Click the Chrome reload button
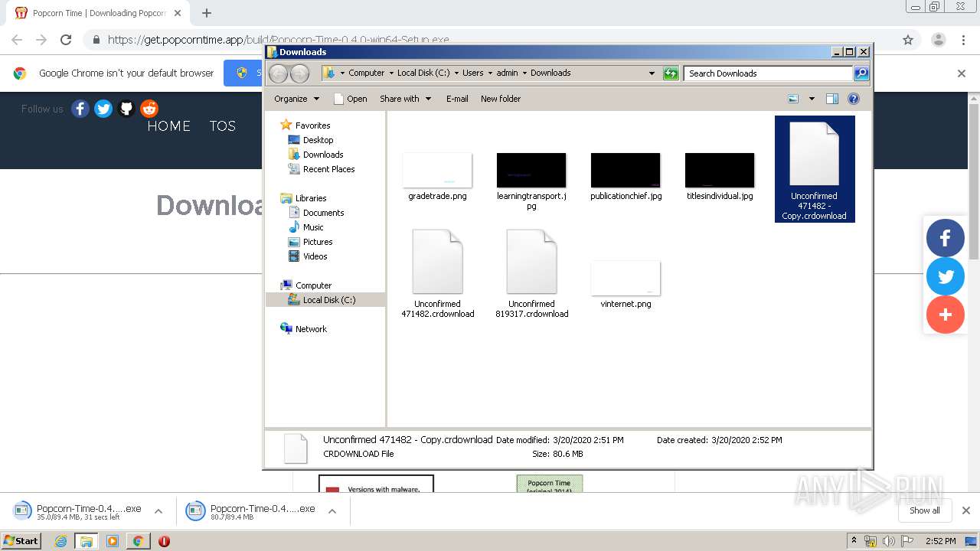Viewport: 980px width, 551px height. 66,40
